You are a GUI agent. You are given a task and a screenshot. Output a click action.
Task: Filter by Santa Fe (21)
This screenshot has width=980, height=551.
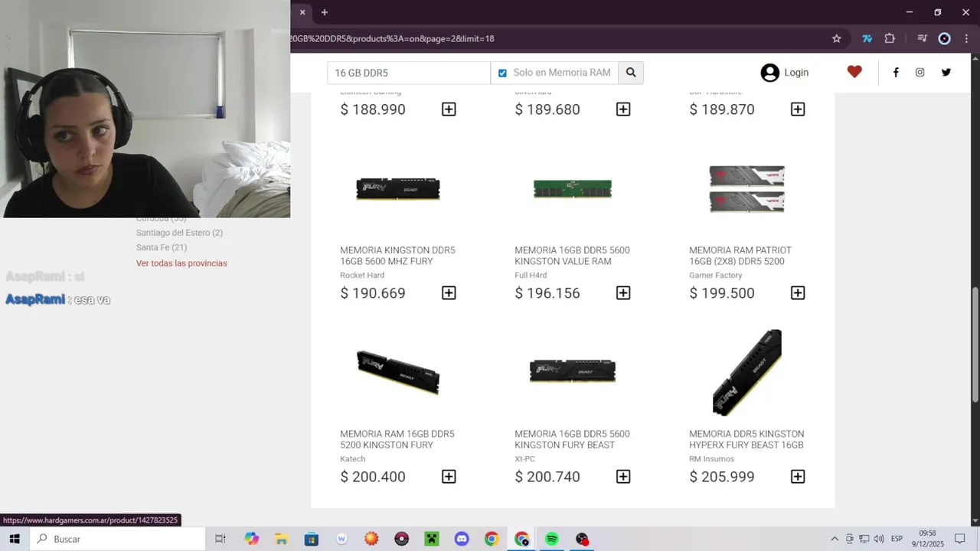coord(162,247)
